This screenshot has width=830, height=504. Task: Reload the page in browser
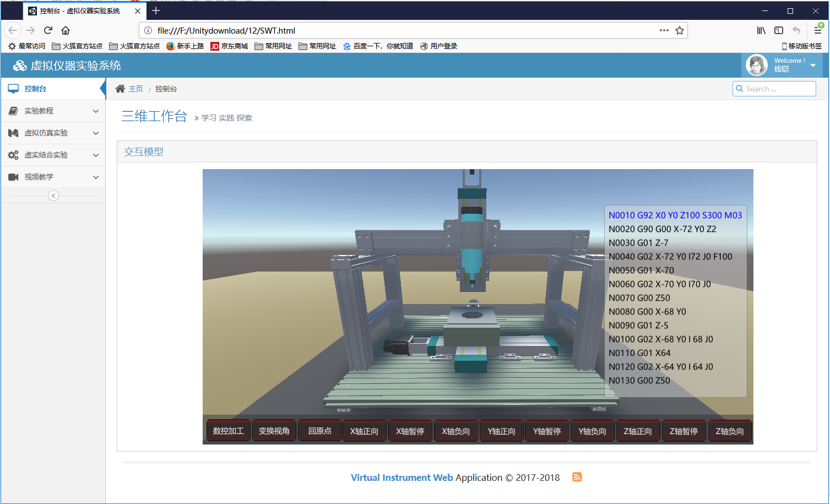[48, 31]
